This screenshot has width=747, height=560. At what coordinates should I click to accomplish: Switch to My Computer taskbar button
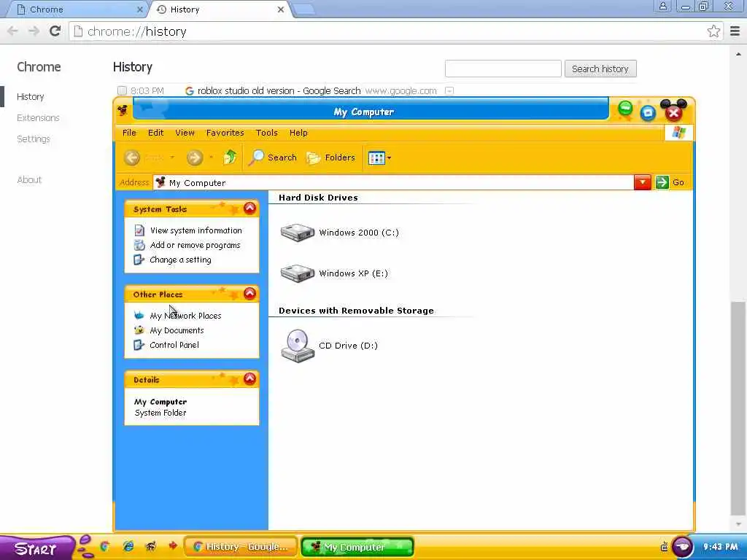(x=357, y=547)
